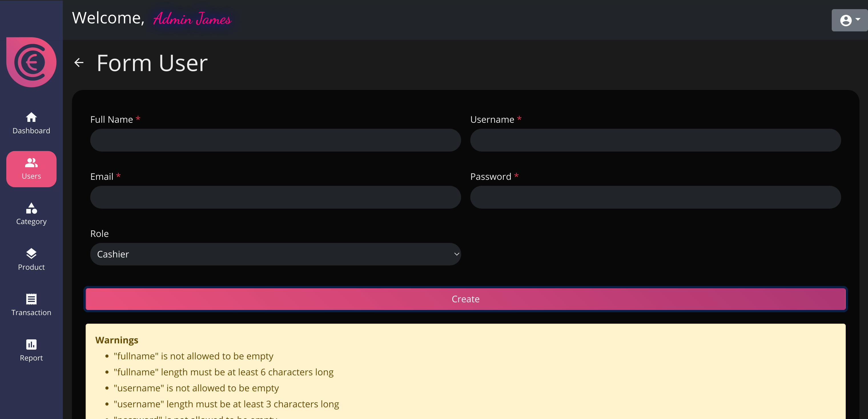This screenshot has height=419, width=868.
Task: Click the Dashboard home icon
Action: (x=31, y=117)
